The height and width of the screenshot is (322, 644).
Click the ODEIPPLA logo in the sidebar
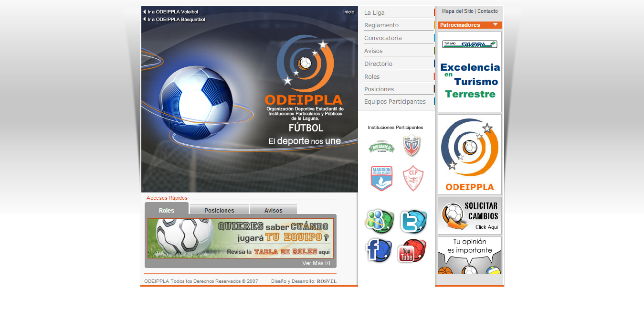[x=470, y=154]
